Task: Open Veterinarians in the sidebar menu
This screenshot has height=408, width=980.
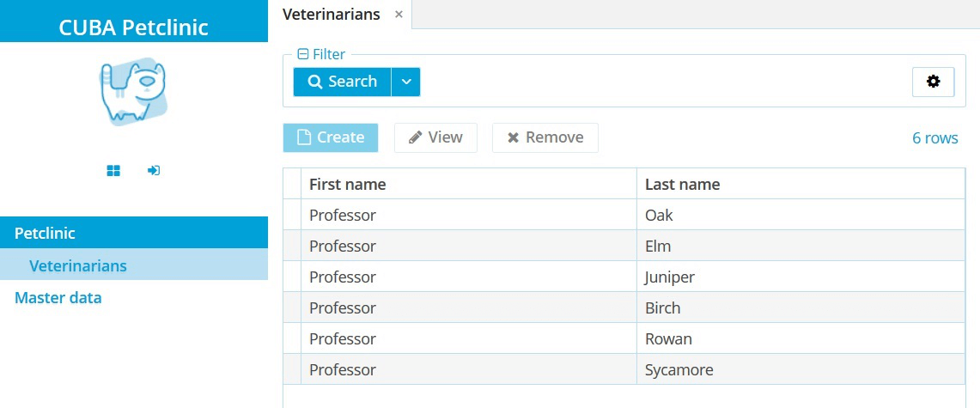Action: 78,265
